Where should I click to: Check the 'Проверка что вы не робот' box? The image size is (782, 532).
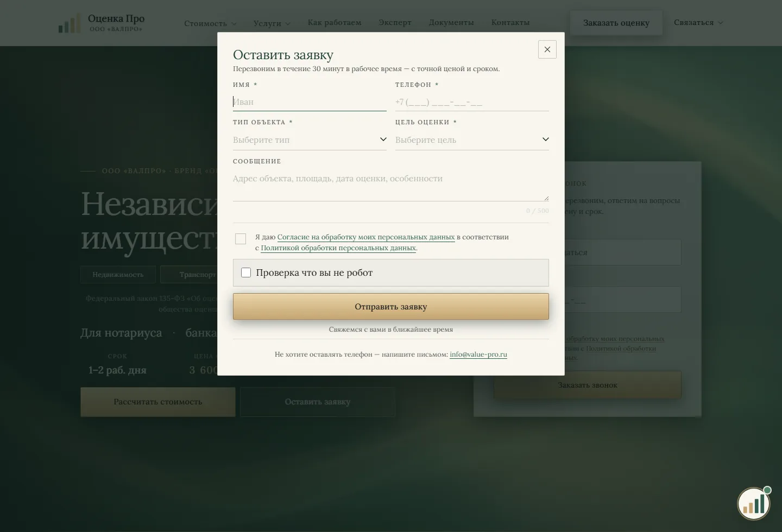point(246,273)
